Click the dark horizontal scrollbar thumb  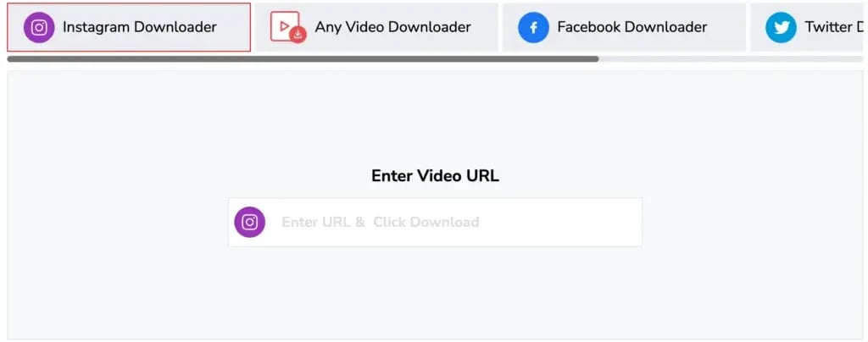tap(303, 58)
